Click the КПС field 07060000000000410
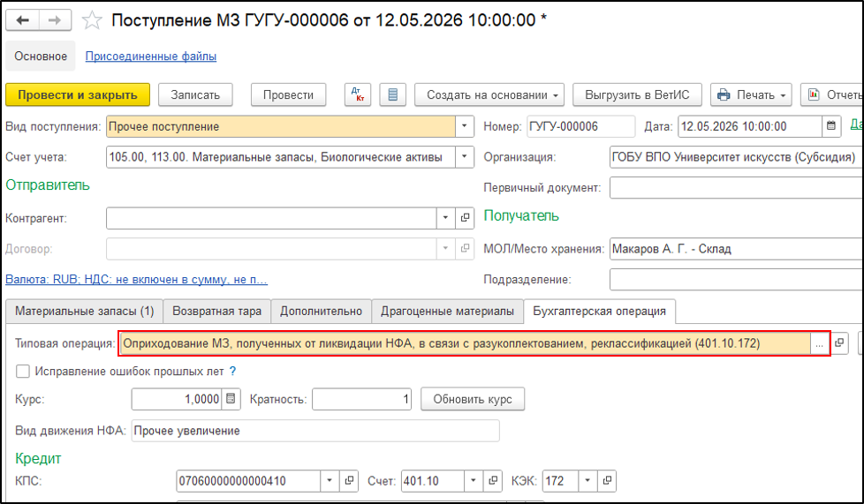 click(x=248, y=481)
